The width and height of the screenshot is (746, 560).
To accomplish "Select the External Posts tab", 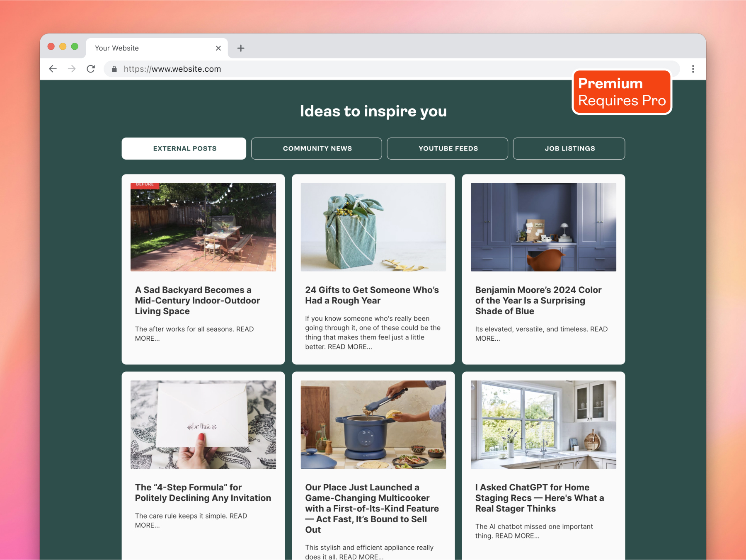I will 184,148.
